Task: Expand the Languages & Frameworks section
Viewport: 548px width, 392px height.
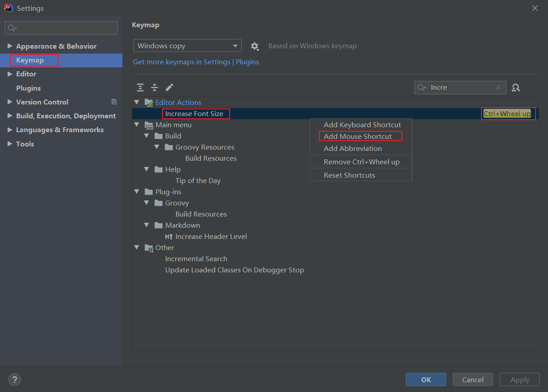Action: (10, 129)
